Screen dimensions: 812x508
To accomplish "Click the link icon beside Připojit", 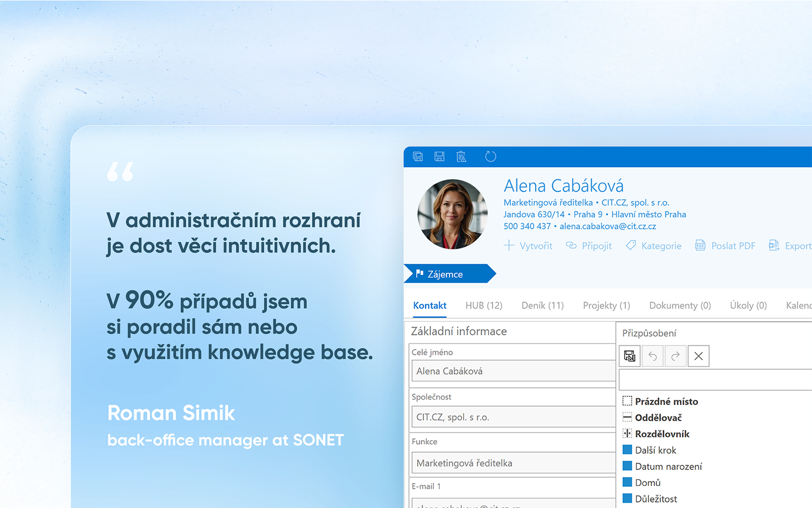I will coord(571,245).
